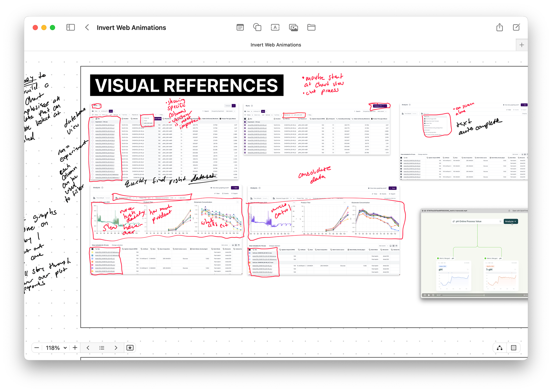Insert a file via folder icon
The height and width of the screenshot is (392, 552).
tap(311, 27)
